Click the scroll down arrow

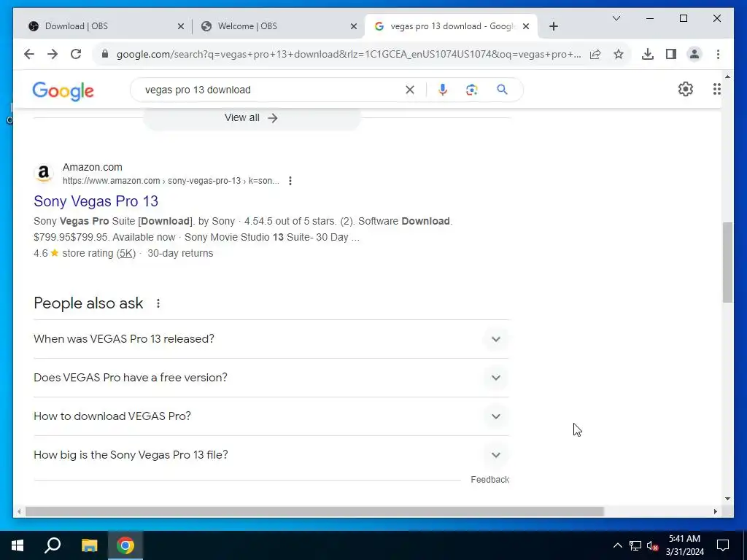click(x=727, y=499)
